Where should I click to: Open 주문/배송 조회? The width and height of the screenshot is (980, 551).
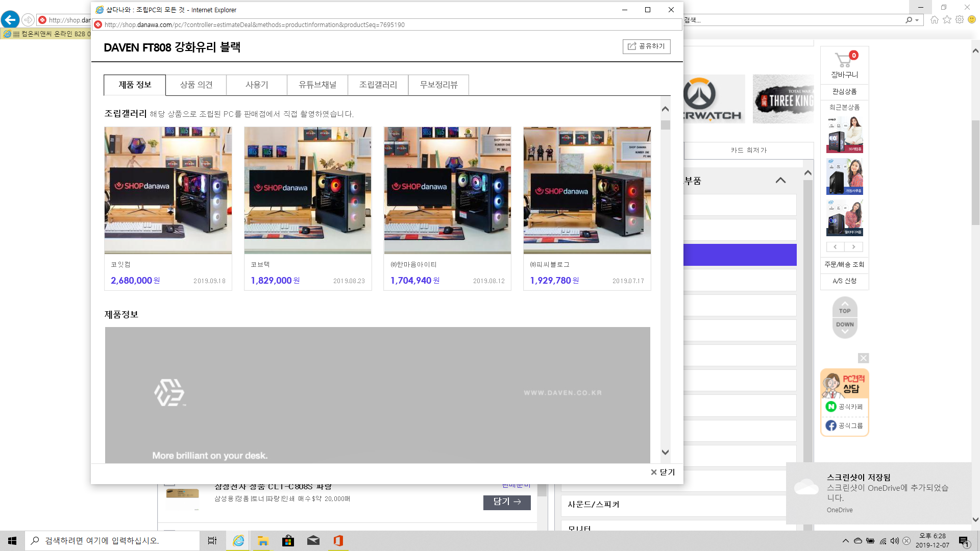(845, 264)
